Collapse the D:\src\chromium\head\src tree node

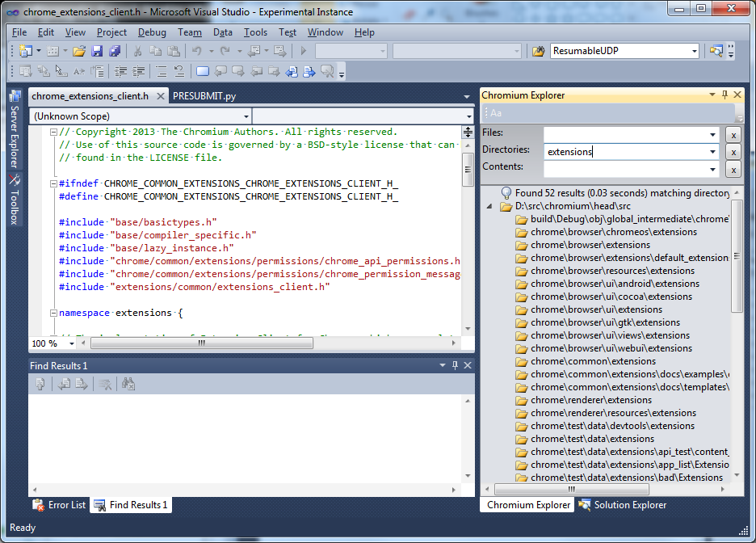tap(489, 206)
